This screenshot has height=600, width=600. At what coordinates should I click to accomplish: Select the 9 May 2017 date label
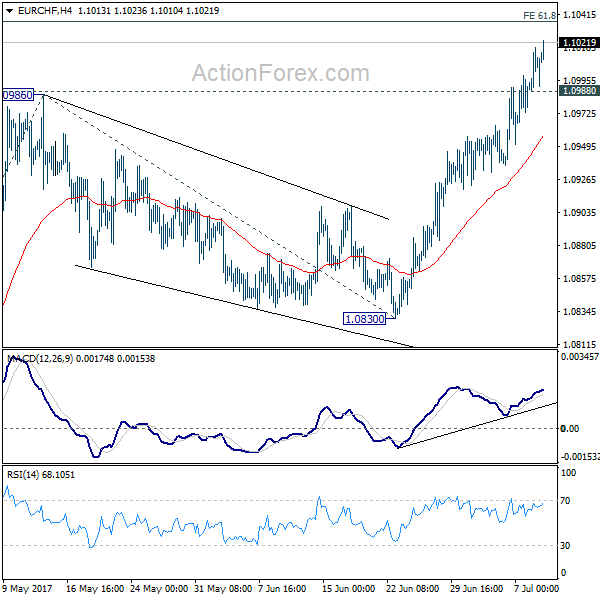(27, 589)
